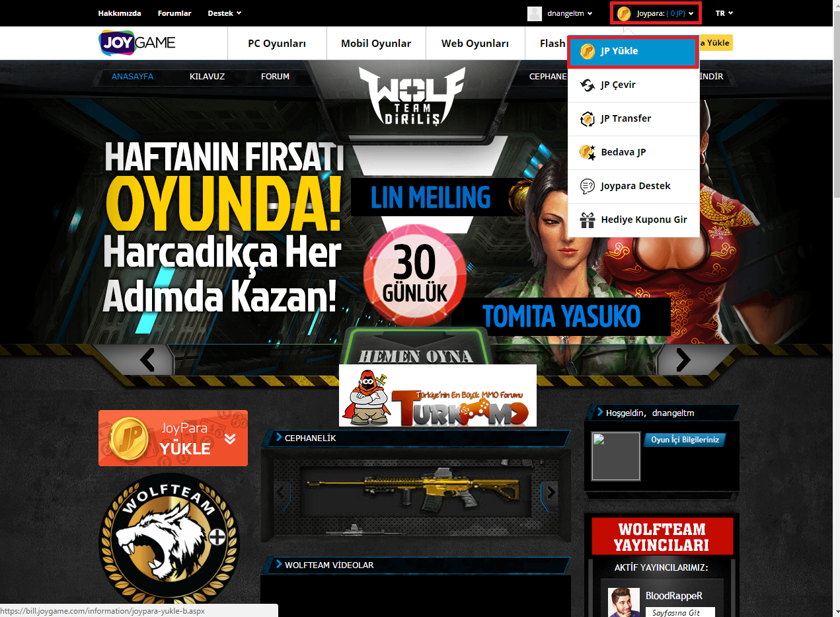Screen dimensions: 840x617
Task: Click the Hakkımızda link
Action: [120, 13]
